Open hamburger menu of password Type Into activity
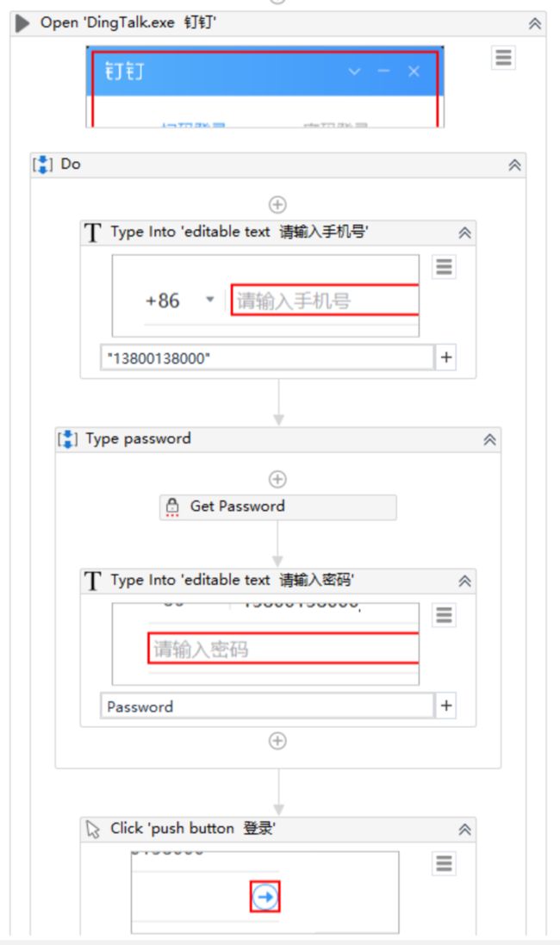Screen dimensions: 560x945 445,615
